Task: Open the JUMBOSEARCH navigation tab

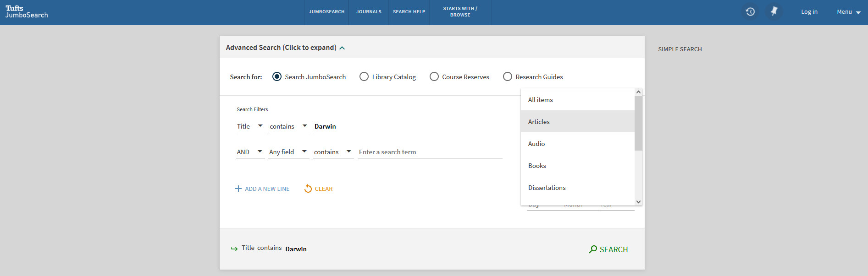Action: 326,12
